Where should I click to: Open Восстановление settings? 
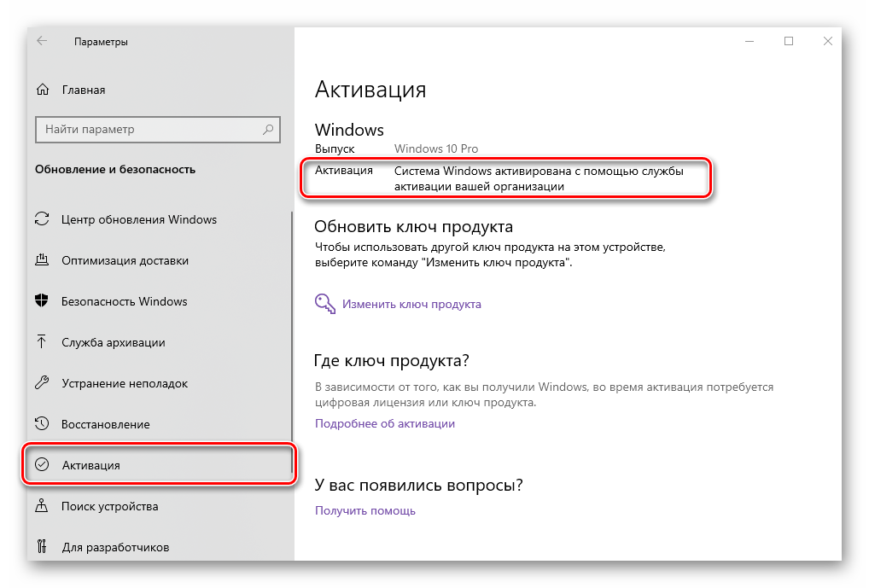point(160,424)
